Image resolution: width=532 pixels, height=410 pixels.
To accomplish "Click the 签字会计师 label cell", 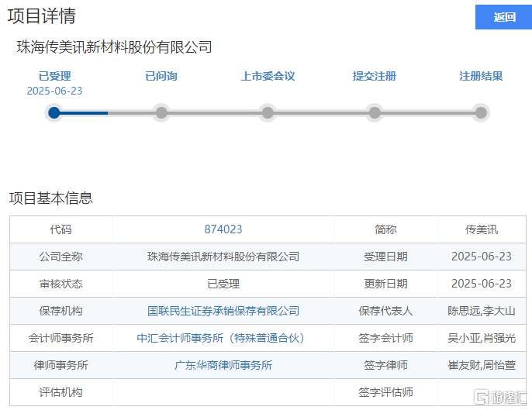I will click(385, 338).
